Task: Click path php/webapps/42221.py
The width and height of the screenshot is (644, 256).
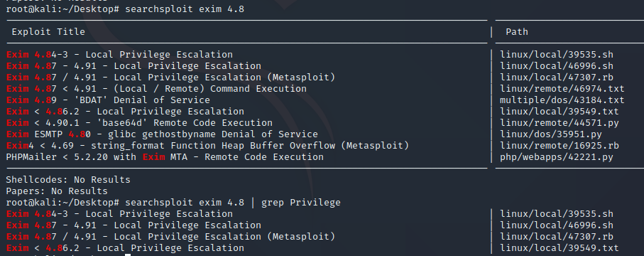Action: [x=557, y=157]
